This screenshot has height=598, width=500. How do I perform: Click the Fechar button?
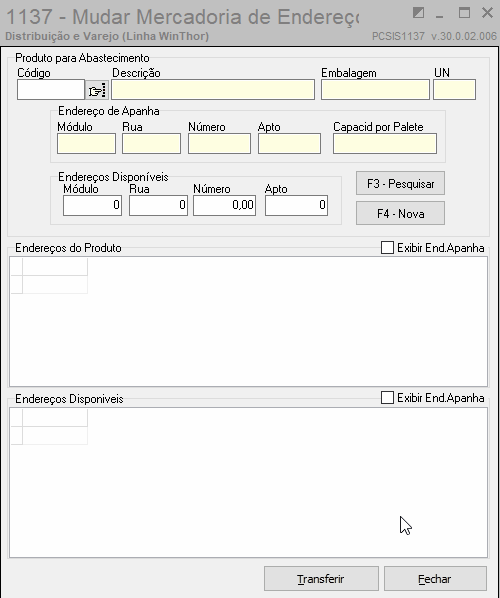(x=435, y=579)
